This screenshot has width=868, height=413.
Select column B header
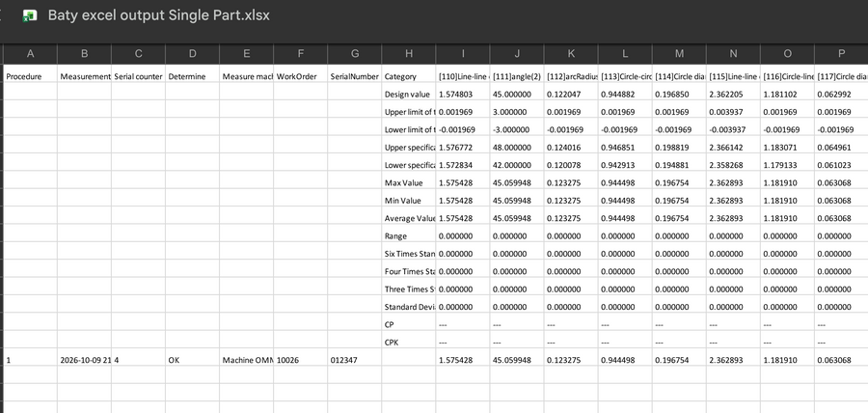[x=84, y=54]
